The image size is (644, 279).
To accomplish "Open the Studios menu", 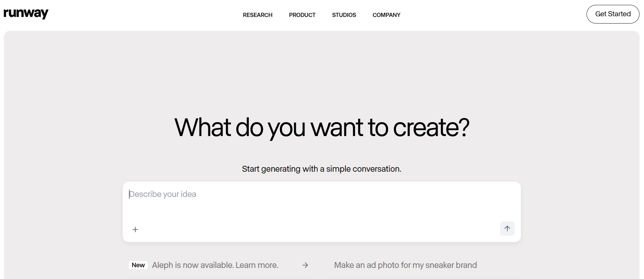I will point(344,15).
